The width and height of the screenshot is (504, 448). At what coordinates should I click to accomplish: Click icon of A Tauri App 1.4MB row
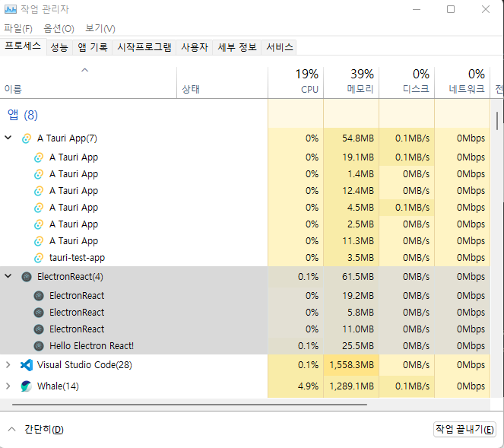39,174
